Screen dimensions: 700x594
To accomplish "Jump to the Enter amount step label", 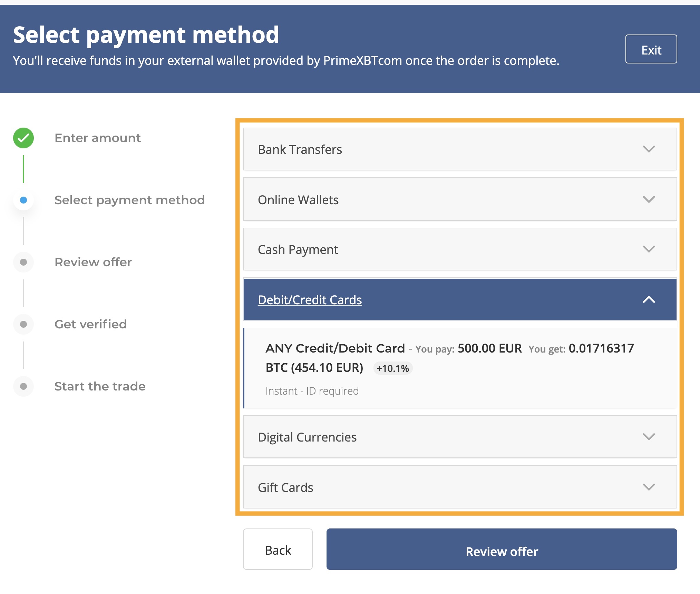I will click(x=98, y=138).
